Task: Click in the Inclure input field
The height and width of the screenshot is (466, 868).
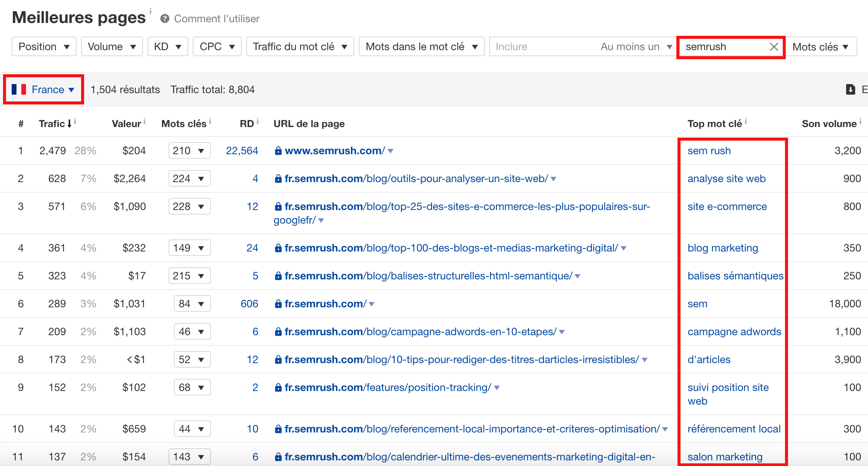Action: (x=543, y=46)
